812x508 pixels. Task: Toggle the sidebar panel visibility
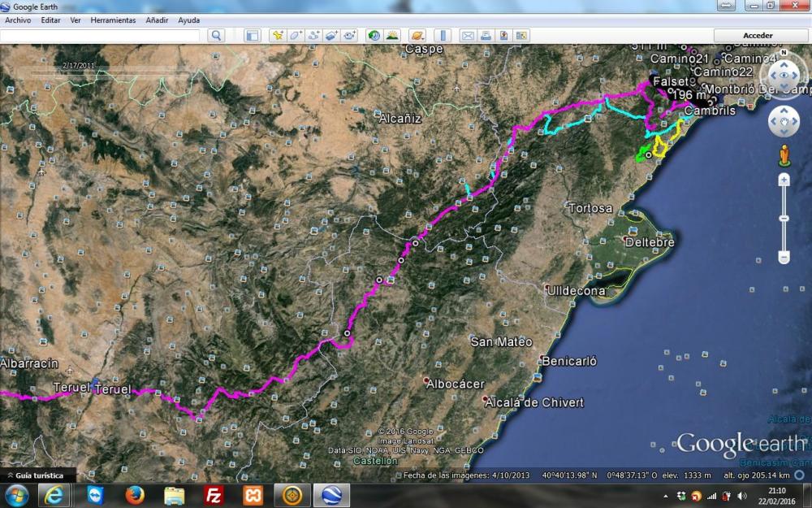point(253,36)
